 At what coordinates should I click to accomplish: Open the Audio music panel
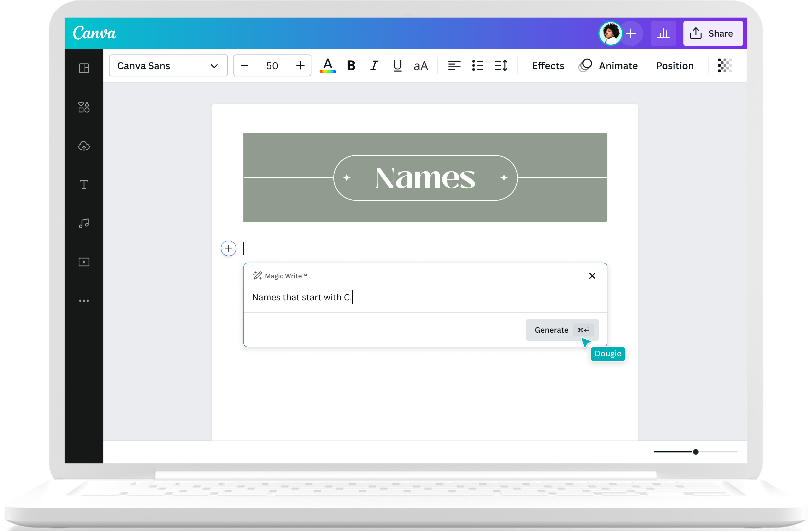point(84,223)
